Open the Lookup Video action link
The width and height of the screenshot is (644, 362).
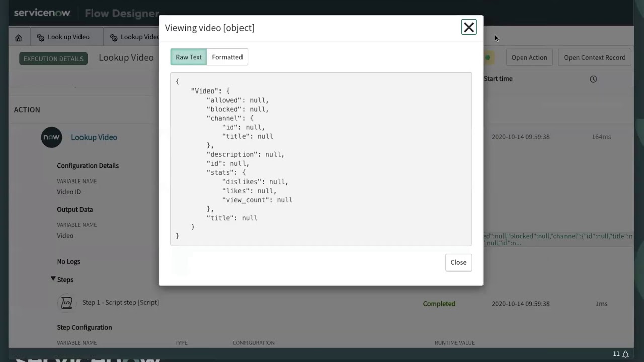[x=94, y=137]
